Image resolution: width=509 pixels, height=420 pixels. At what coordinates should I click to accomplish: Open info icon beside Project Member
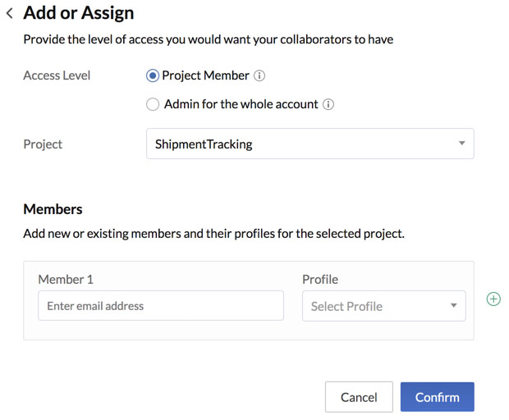coord(259,75)
